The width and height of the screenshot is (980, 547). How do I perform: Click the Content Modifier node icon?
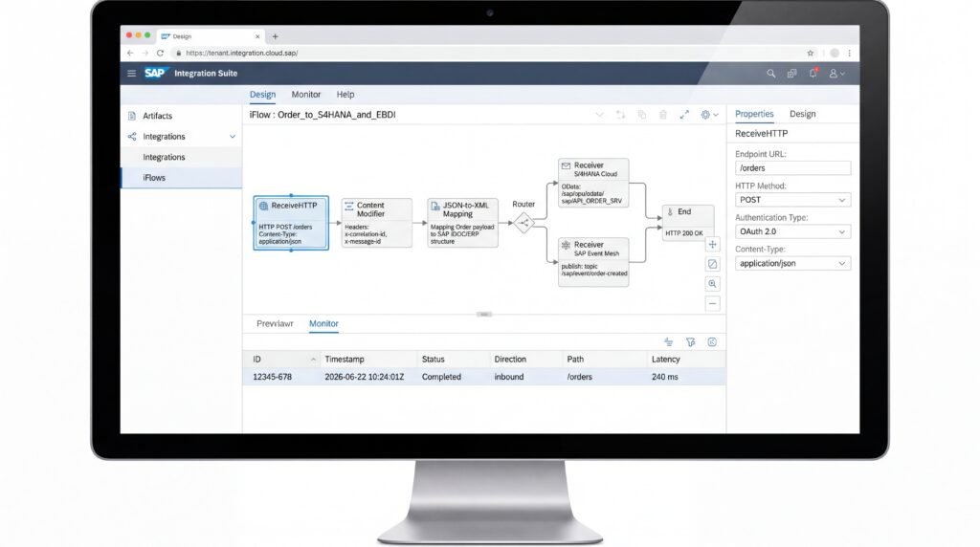pyautogui.click(x=349, y=206)
